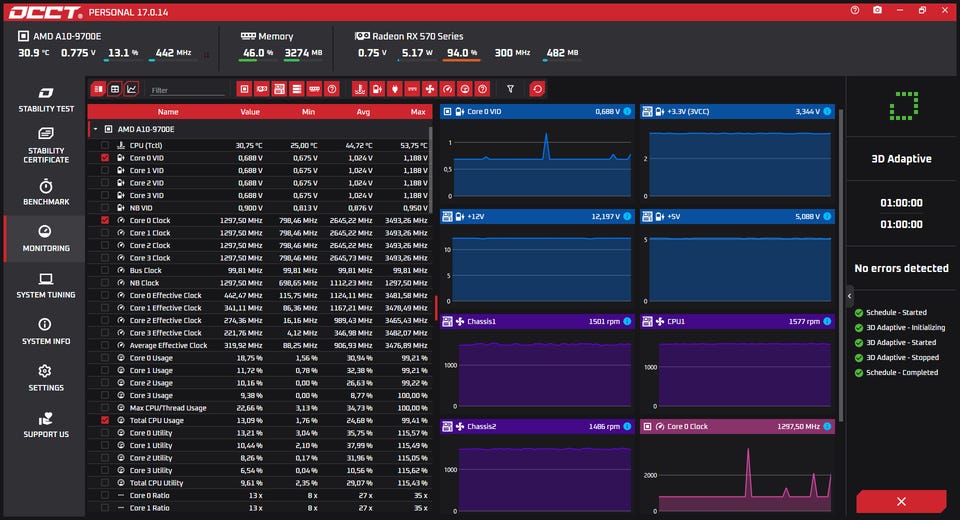This screenshot has width=960, height=520.
Task: Collapse the right panel with the arrow handle
Action: coord(849,296)
